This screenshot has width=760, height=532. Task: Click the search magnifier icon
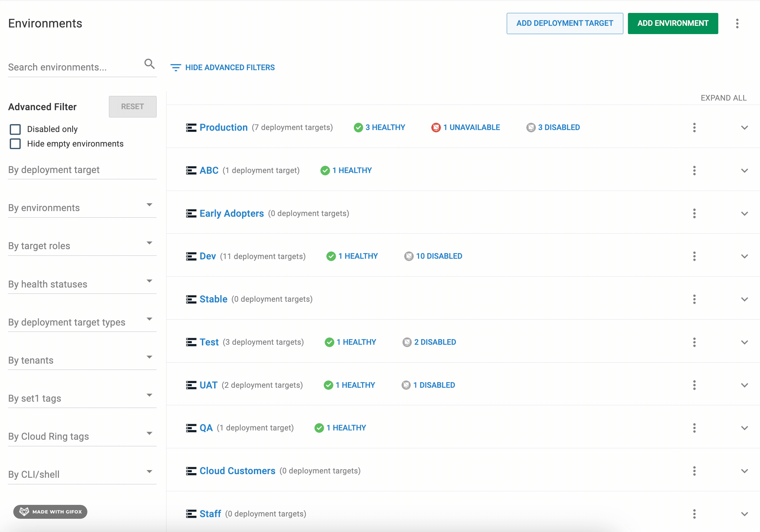pos(150,64)
